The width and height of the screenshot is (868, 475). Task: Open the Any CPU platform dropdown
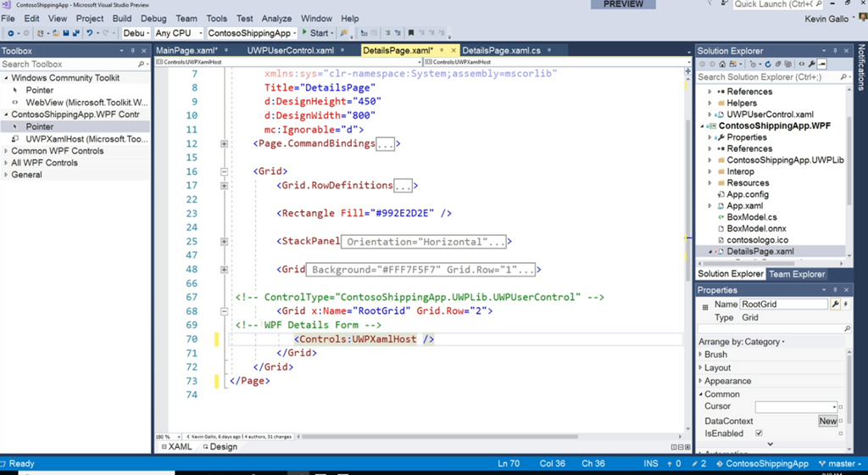tap(178, 33)
